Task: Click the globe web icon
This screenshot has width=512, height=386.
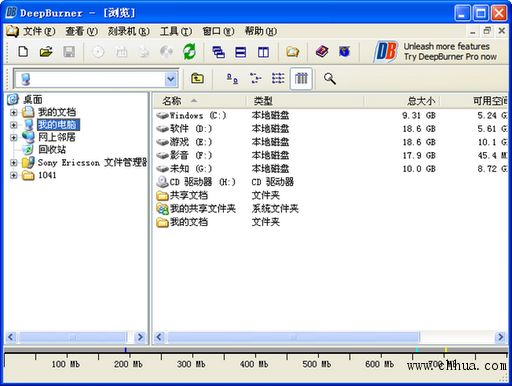Action: (x=344, y=52)
